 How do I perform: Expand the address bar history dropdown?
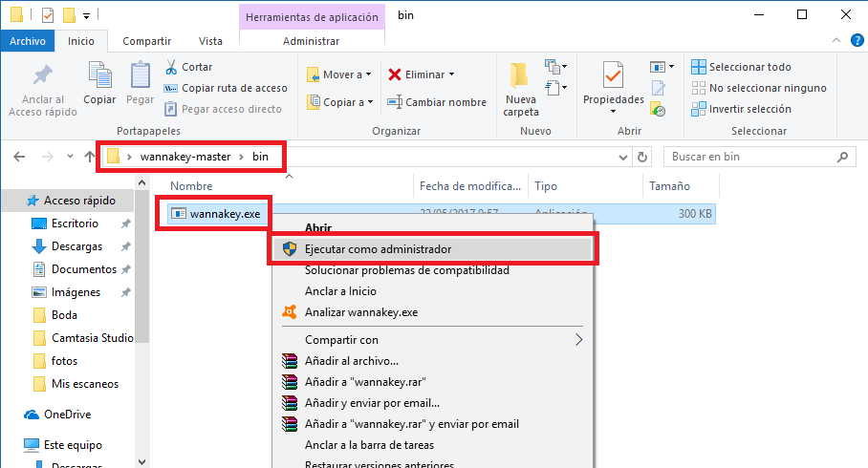pyautogui.click(x=622, y=157)
